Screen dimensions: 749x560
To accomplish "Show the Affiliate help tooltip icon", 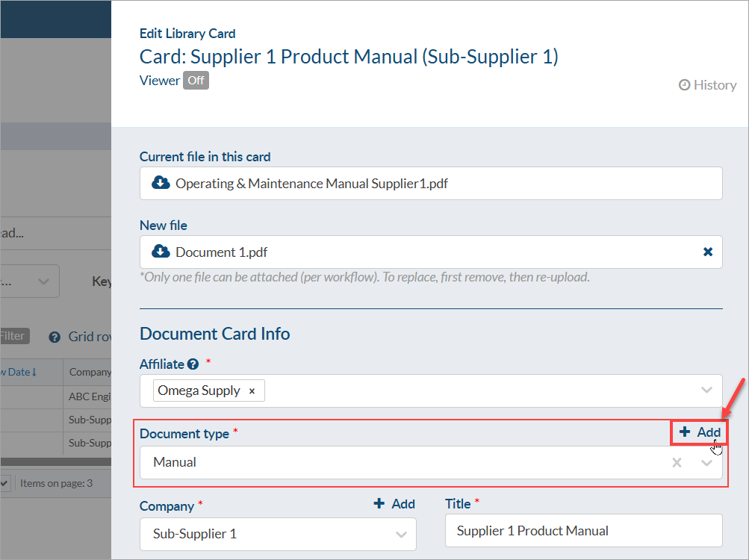I will pyautogui.click(x=193, y=364).
